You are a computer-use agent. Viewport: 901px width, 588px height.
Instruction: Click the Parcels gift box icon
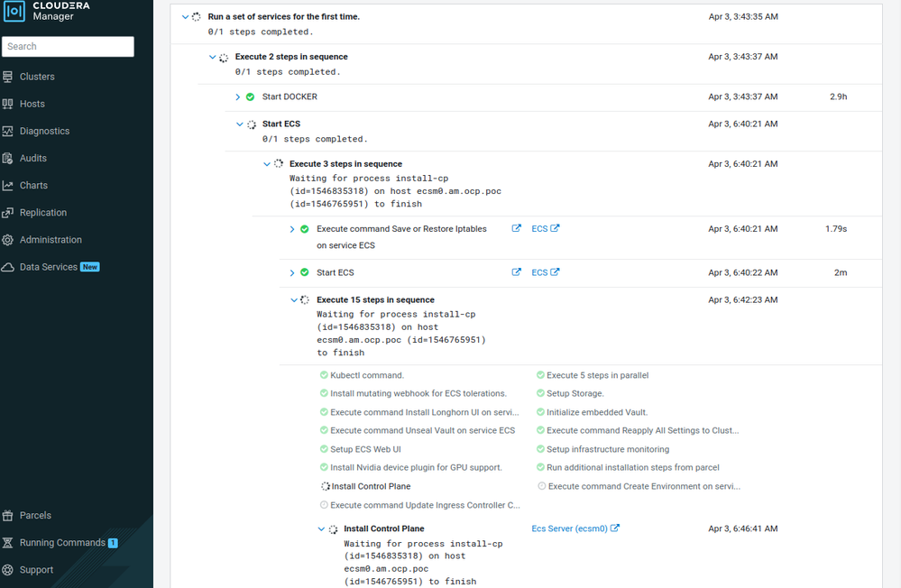(7, 516)
